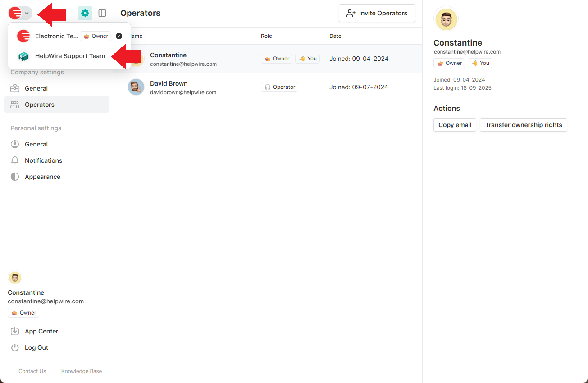
Task: Click the company General settings icon
Action: pyautogui.click(x=15, y=88)
